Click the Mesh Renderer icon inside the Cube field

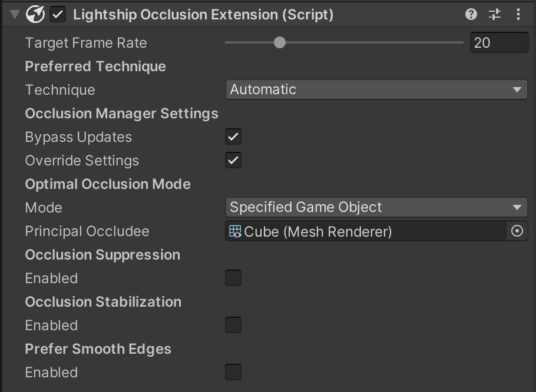pos(234,231)
